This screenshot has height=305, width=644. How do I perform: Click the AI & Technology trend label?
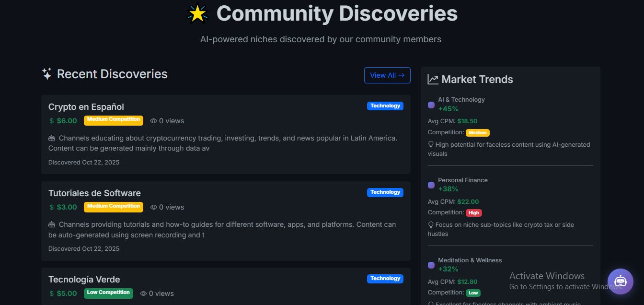(461, 100)
